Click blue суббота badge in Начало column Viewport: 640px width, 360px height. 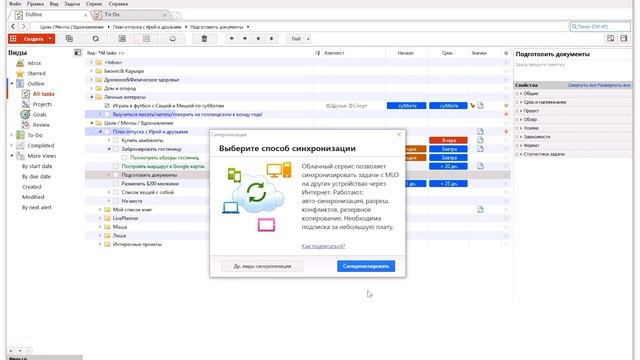click(407, 106)
